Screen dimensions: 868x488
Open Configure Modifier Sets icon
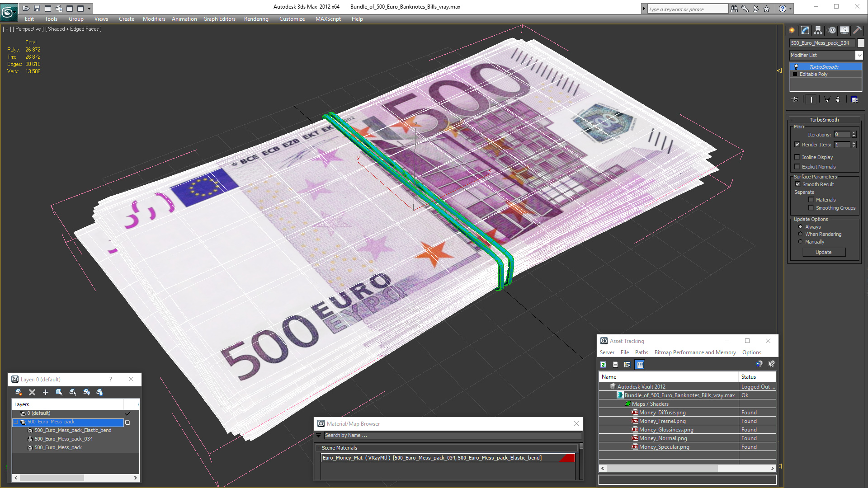tap(854, 99)
